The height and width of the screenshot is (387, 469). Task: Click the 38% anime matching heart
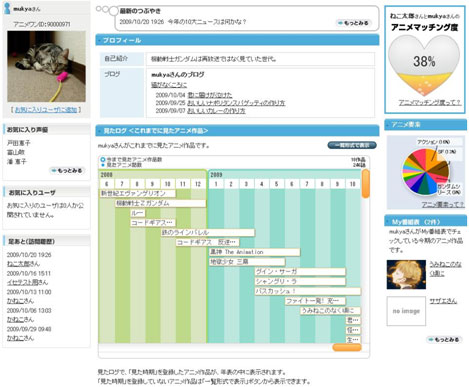point(424,66)
